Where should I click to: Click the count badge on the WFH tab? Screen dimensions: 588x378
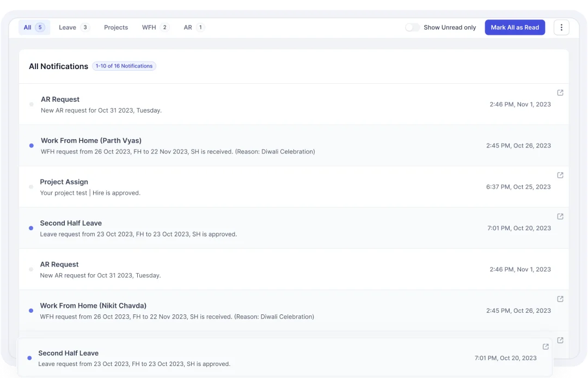pyautogui.click(x=164, y=27)
